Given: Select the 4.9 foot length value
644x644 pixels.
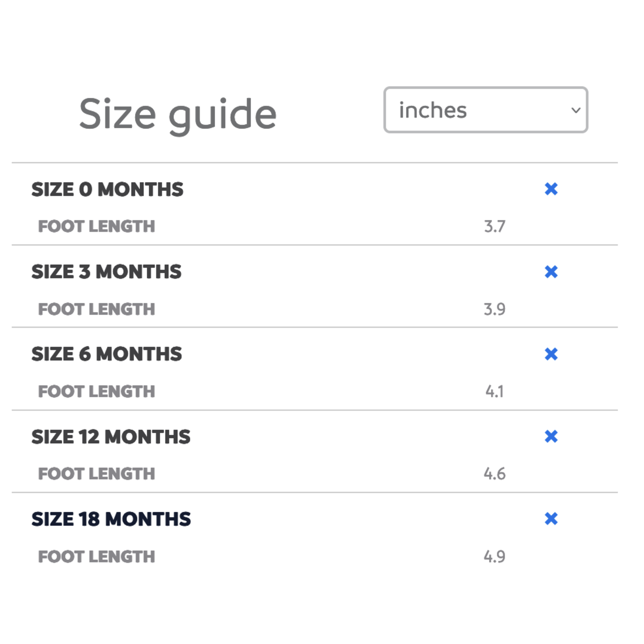Looking at the screenshot, I should 494,556.
